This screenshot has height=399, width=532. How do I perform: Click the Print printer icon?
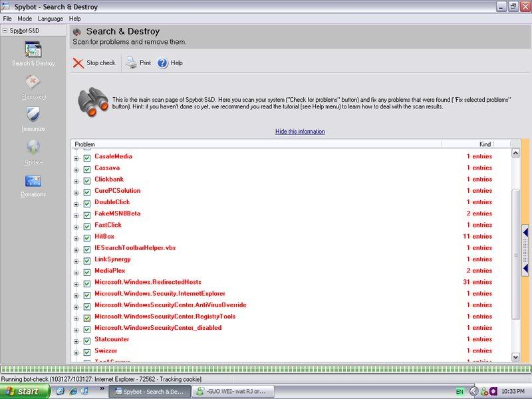pyautogui.click(x=132, y=63)
